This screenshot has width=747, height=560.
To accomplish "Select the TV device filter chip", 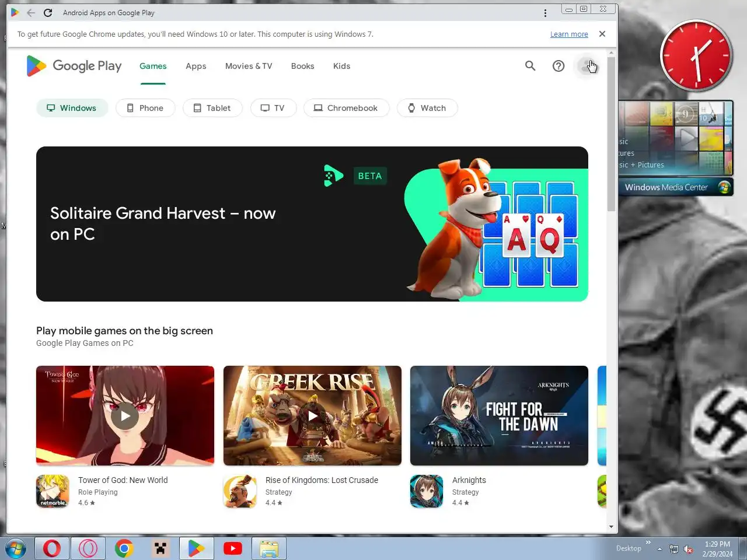I will pyautogui.click(x=273, y=108).
